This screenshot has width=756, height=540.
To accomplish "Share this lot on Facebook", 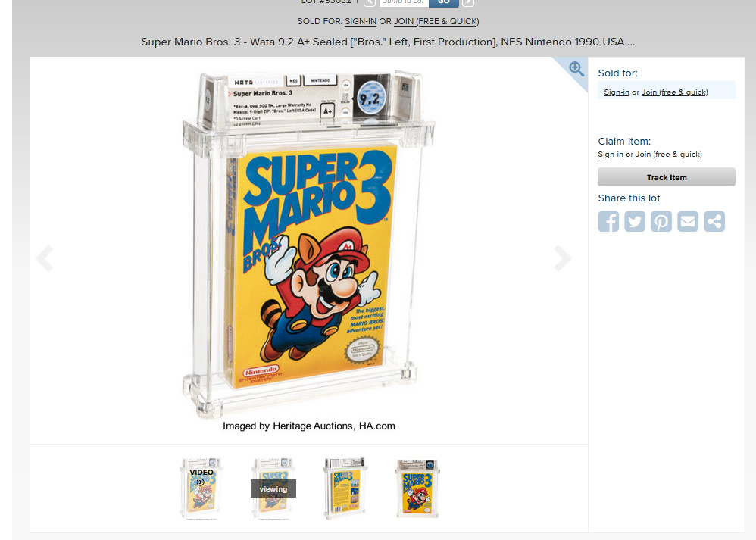I will 608,221.
